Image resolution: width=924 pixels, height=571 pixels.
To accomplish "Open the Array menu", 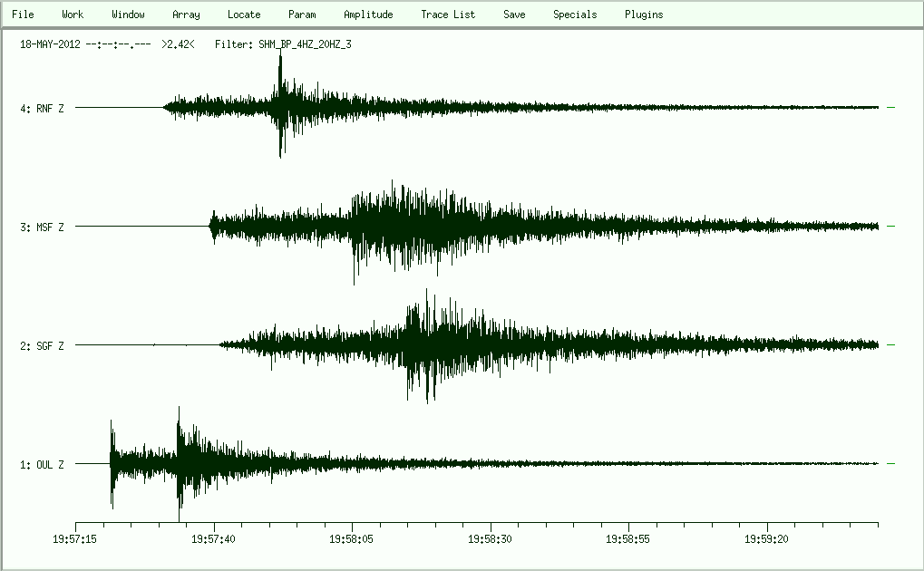I will point(186,15).
